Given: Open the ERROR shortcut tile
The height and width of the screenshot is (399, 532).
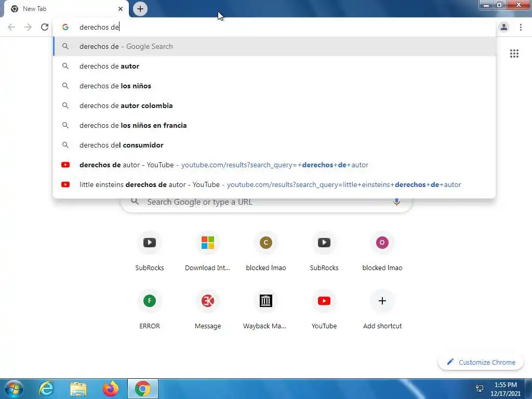Looking at the screenshot, I should (150, 310).
